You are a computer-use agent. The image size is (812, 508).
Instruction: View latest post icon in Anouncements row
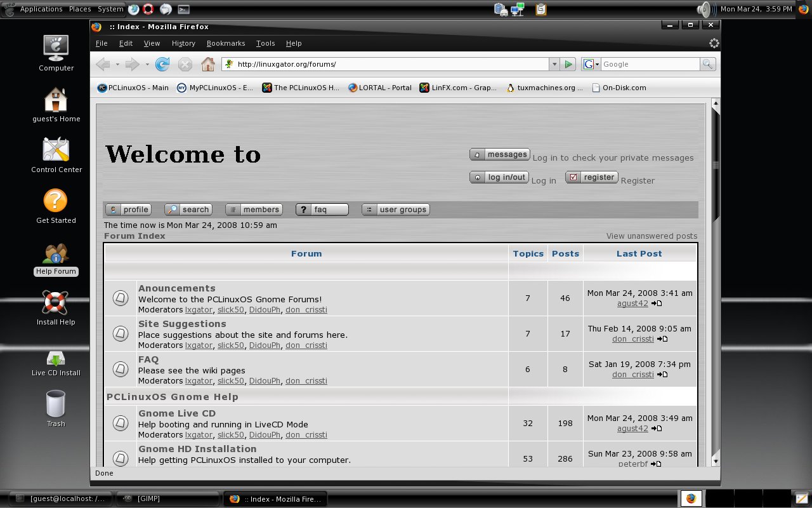coord(657,304)
